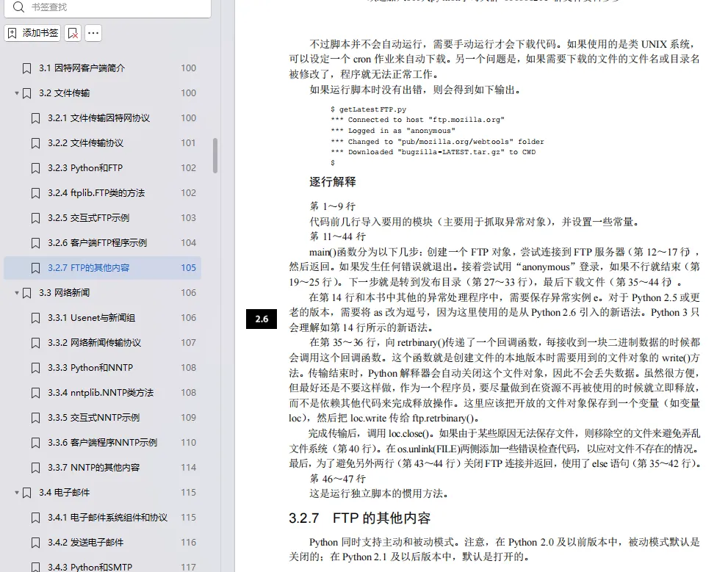Click the black 2.6 version margin label
This screenshot has width=728, height=572.
point(262,319)
